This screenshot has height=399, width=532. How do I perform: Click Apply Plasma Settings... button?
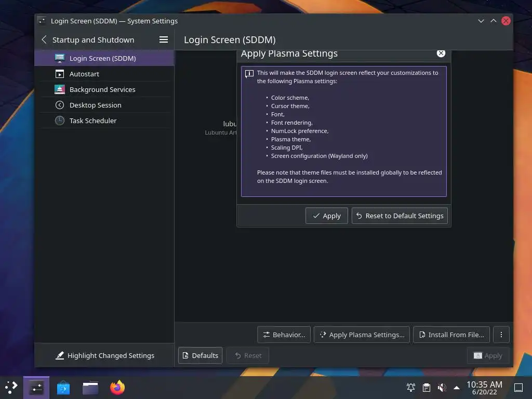tap(362, 335)
